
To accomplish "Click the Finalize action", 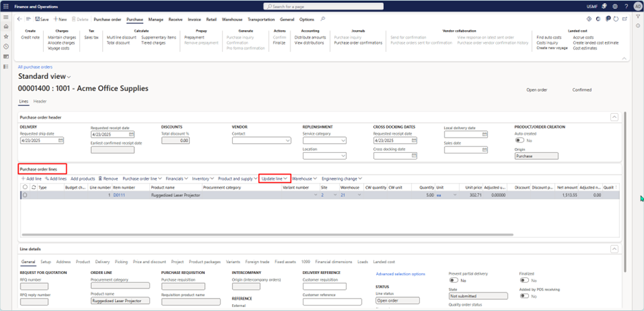I will (279, 42).
